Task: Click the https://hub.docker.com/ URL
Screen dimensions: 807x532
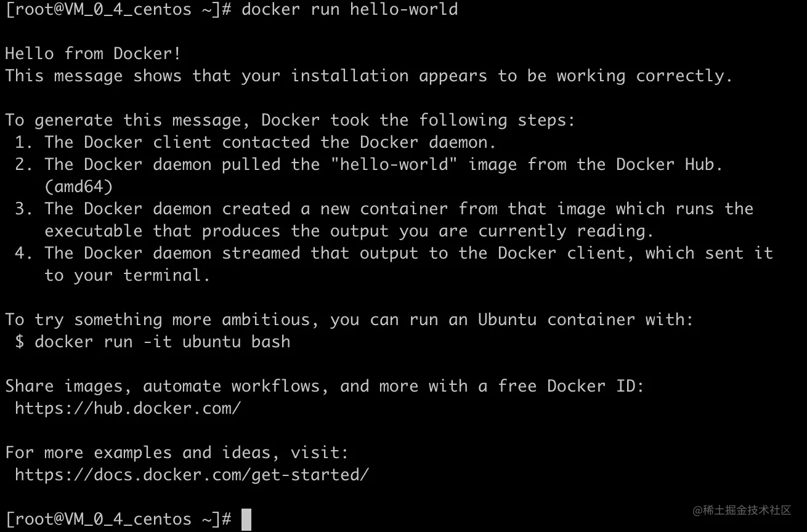Action: (128, 408)
